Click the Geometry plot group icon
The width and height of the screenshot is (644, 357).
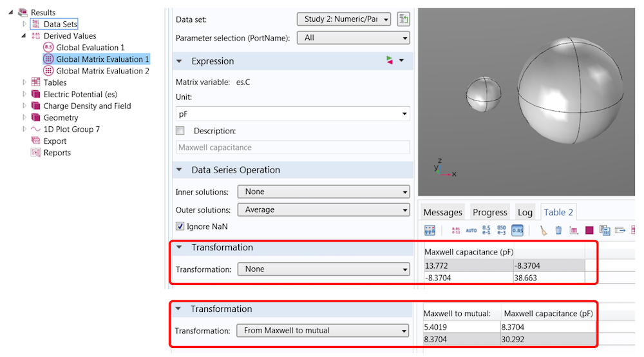[x=35, y=117]
